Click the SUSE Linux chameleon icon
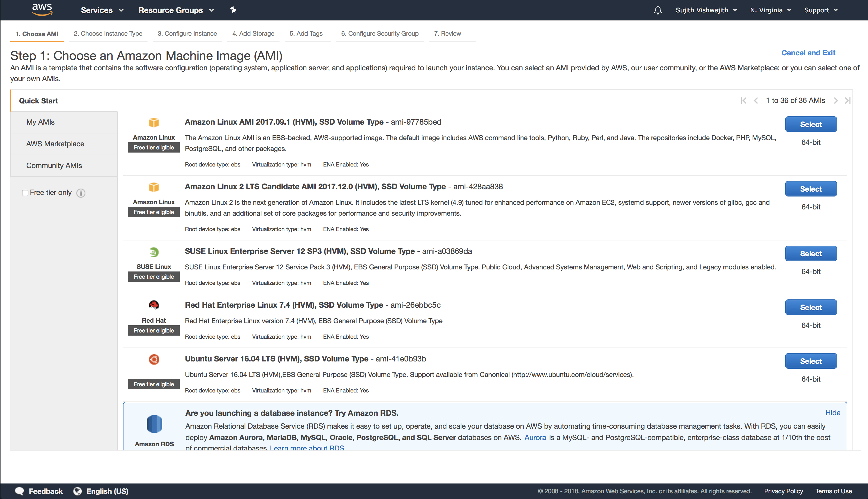 click(x=154, y=252)
